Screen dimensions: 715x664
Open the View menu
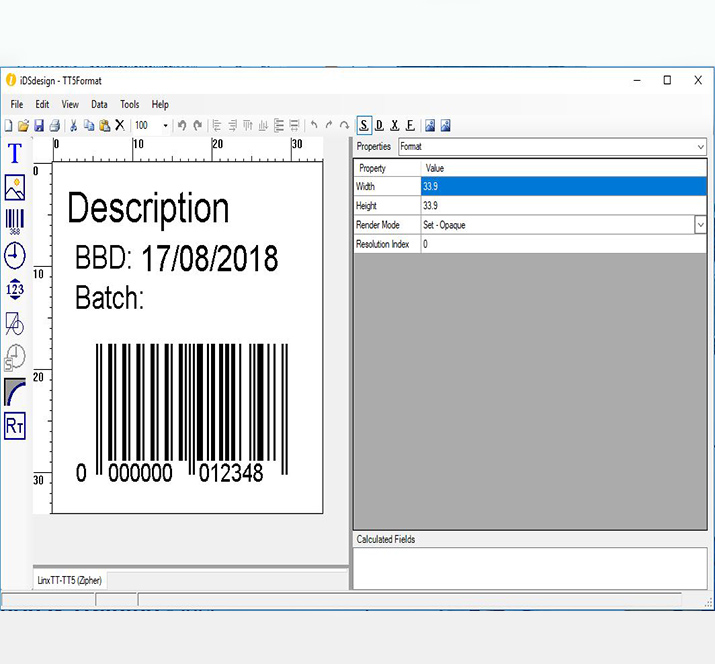click(70, 104)
